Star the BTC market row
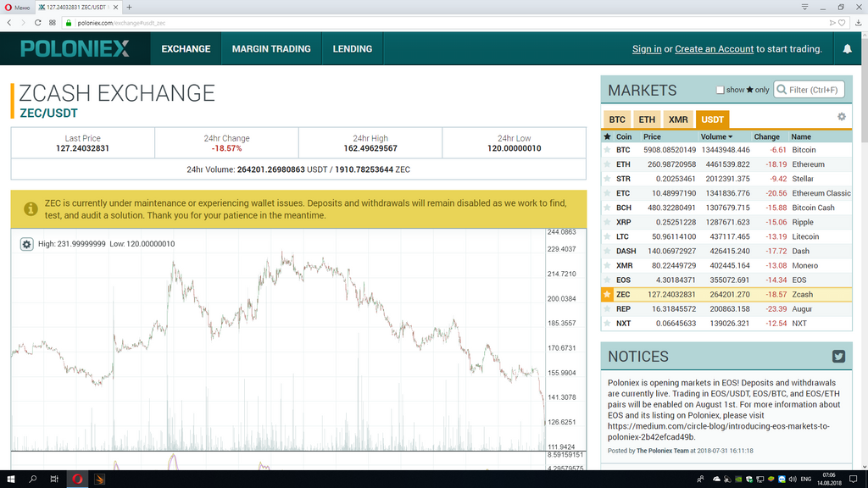The image size is (868, 488). pyautogui.click(x=607, y=150)
